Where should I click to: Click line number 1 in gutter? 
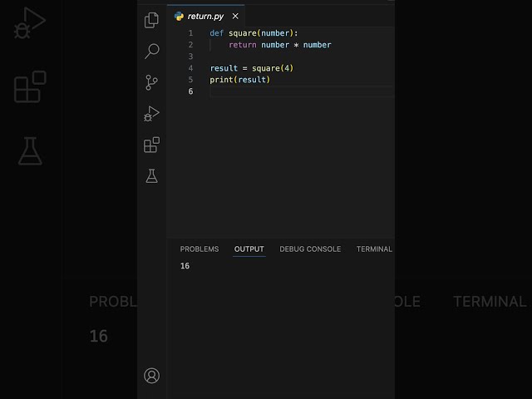pos(190,33)
